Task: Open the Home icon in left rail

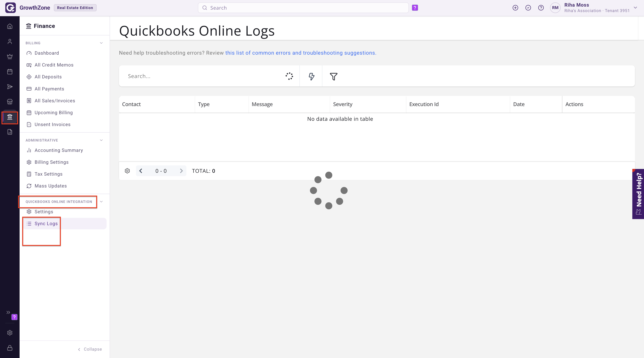Action: tap(10, 26)
